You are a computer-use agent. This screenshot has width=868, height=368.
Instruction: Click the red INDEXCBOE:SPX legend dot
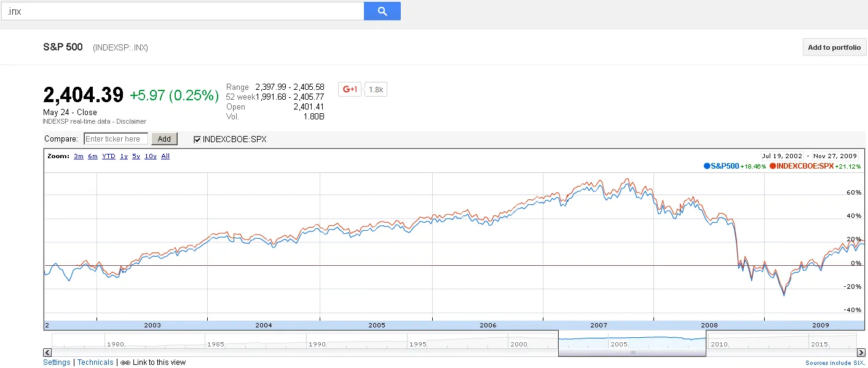[x=773, y=166]
